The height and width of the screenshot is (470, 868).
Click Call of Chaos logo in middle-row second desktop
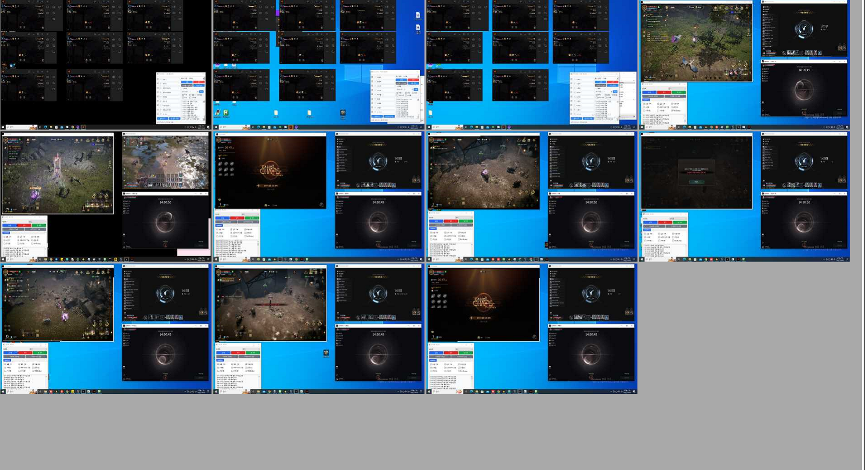pyautogui.click(x=270, y=171)
